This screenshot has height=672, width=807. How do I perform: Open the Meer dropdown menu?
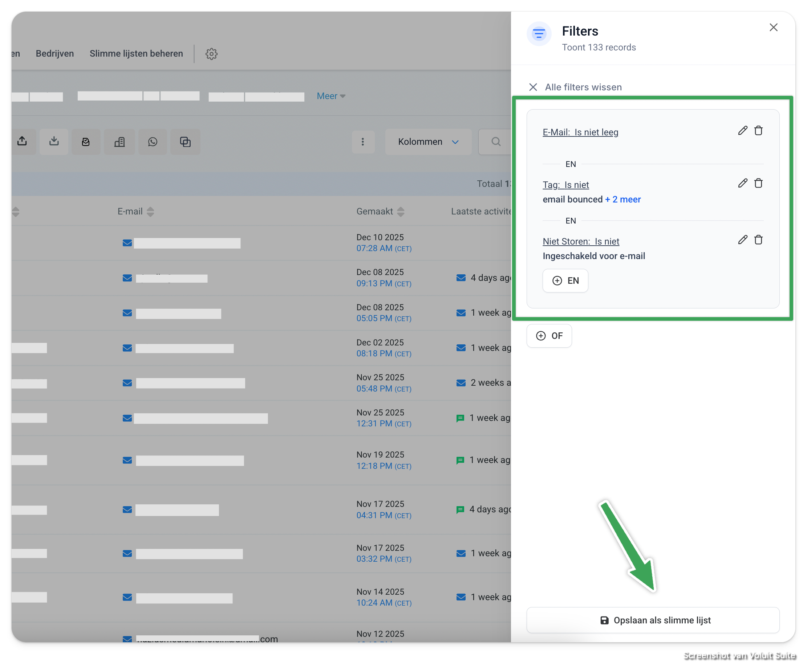pos(330,96)
